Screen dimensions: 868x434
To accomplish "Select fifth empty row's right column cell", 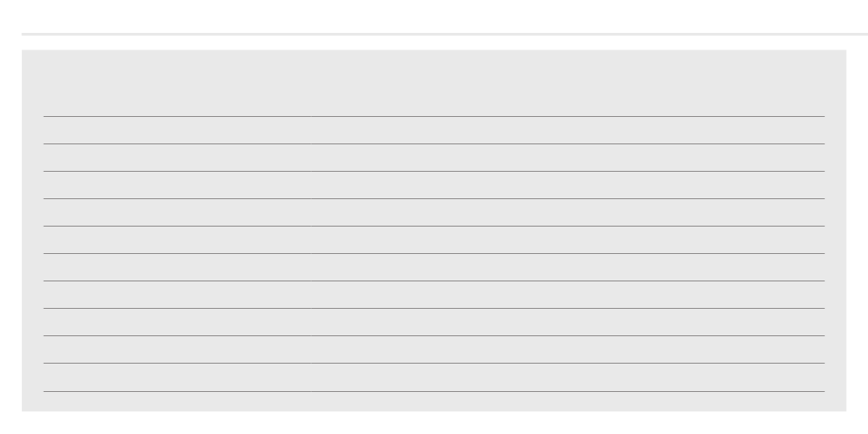I will (x=568, y=239).
